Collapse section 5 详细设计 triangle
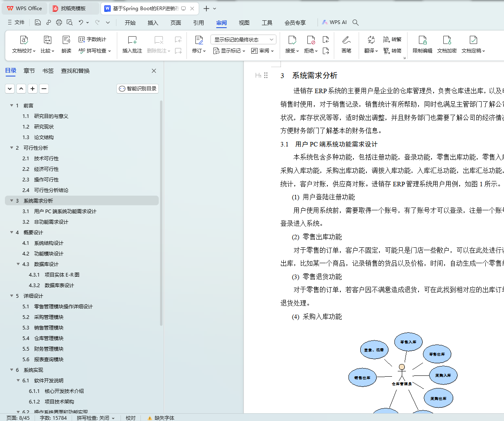This screenshot has height=421, width=504. (x=12, y=296)
